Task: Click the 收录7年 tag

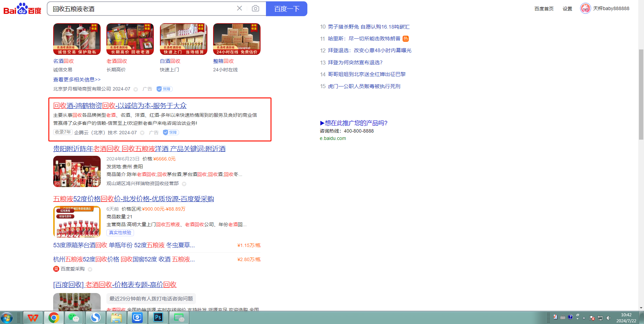Action: pos(63,132)
